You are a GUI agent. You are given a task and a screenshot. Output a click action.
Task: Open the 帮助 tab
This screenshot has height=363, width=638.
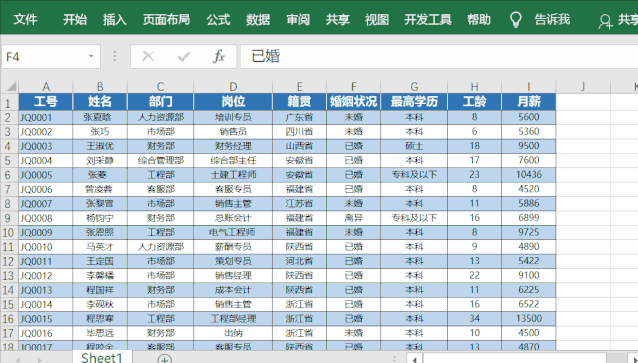click(x=479, y=19)
